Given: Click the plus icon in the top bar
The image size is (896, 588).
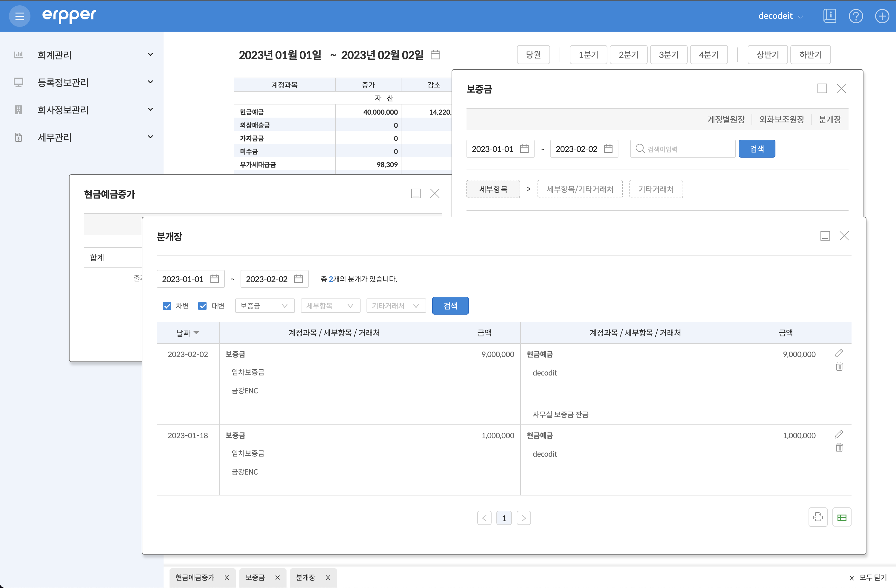Looking at the screenshot, I should [x=882, y=16].
